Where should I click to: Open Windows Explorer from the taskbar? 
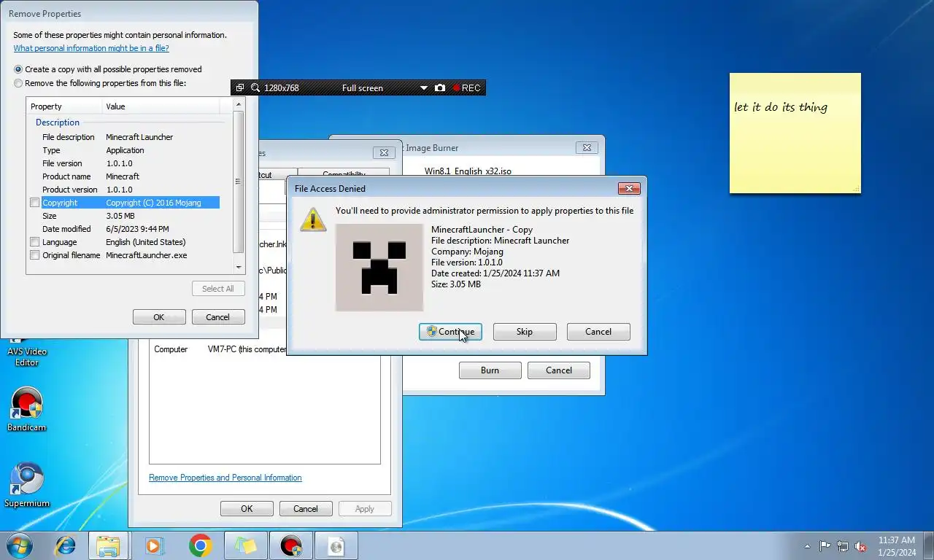(108, 545)
